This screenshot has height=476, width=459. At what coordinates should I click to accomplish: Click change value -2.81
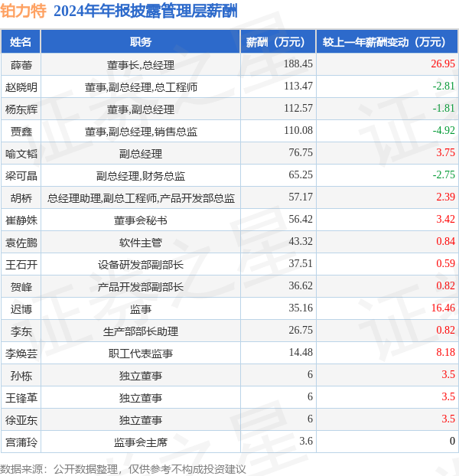pyautogui.click(x=444, y=86)
